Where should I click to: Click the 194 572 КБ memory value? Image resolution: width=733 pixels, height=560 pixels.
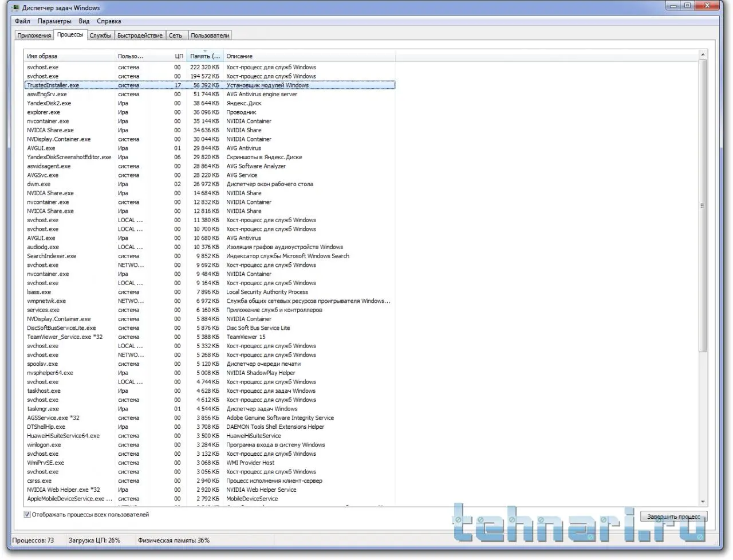(205, 76)
